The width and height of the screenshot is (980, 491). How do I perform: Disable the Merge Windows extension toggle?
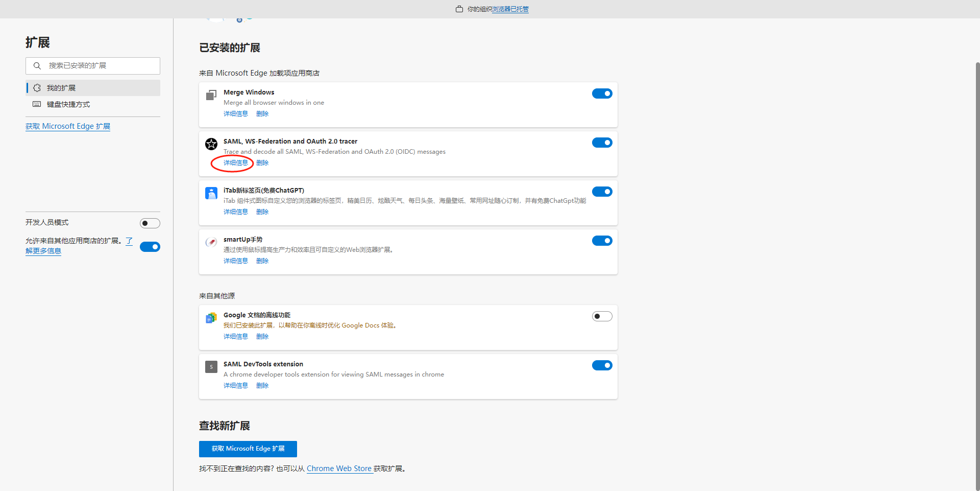click(x=602, y=93)
